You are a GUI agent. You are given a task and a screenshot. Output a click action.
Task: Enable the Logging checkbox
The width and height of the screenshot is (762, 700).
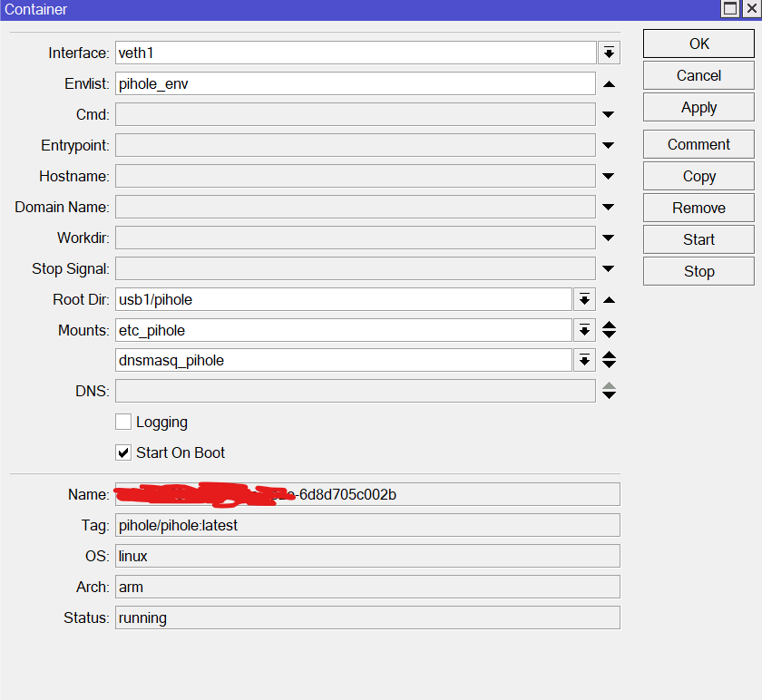(x=123, y=422)
